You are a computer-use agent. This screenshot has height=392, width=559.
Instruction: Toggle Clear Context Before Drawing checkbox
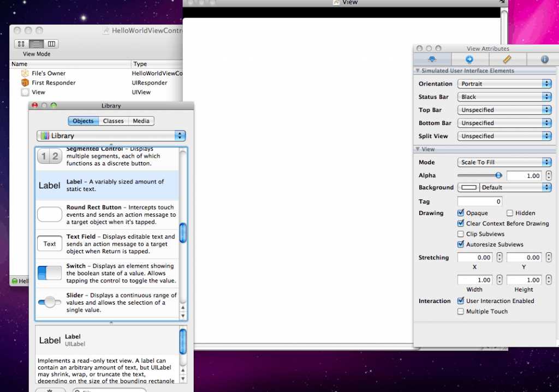point(461,223)
